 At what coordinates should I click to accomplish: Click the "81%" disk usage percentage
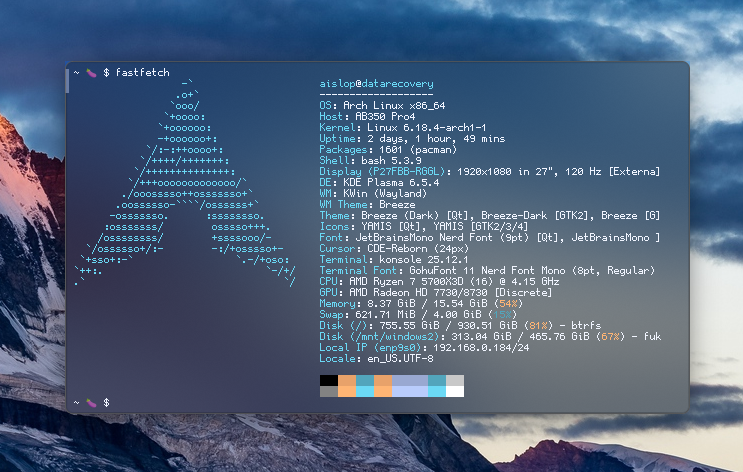tap(538, 325)
